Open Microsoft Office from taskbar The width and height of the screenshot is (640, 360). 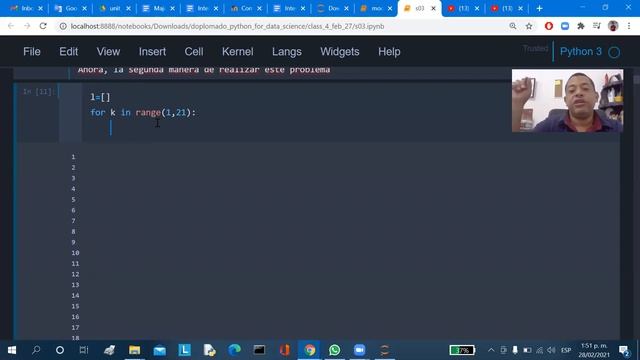coord(284,350)
